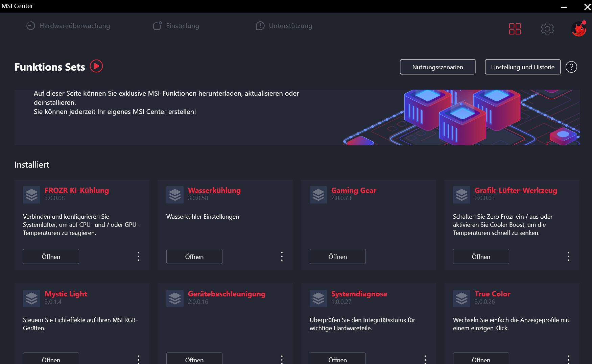Click the Installiert section heading
Viewport: 592px width, 364px height.
(x=32, y=165)
